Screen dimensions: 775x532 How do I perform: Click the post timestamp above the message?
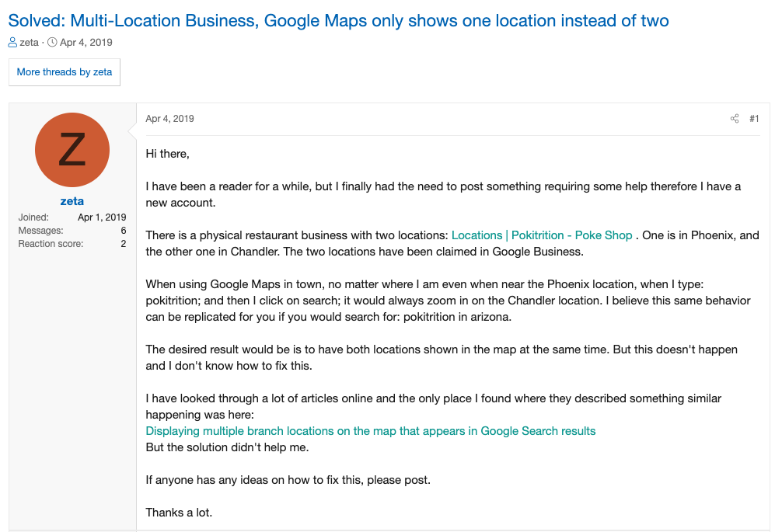[x=170, y=119]
